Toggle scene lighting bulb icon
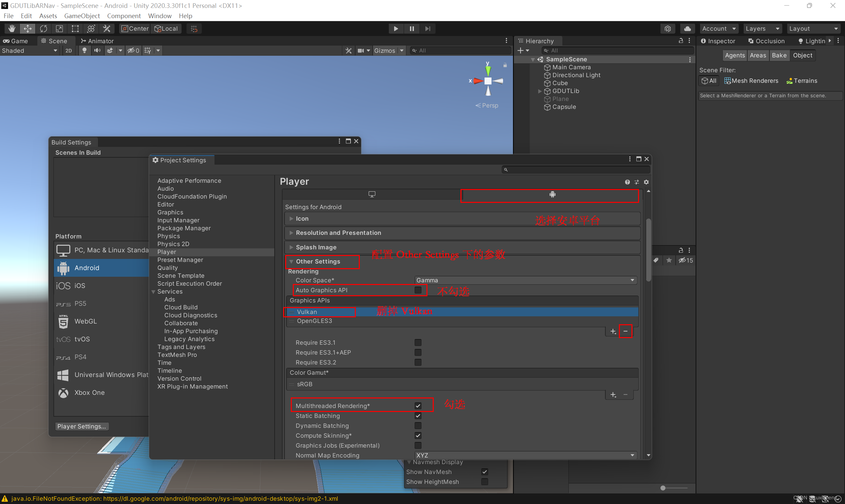 [84, 50]
